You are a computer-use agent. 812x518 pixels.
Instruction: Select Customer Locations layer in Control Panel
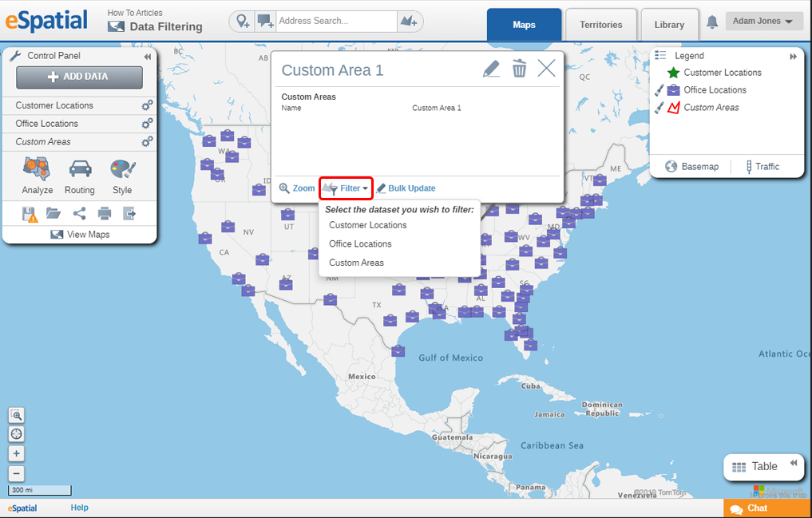point(54,105)
